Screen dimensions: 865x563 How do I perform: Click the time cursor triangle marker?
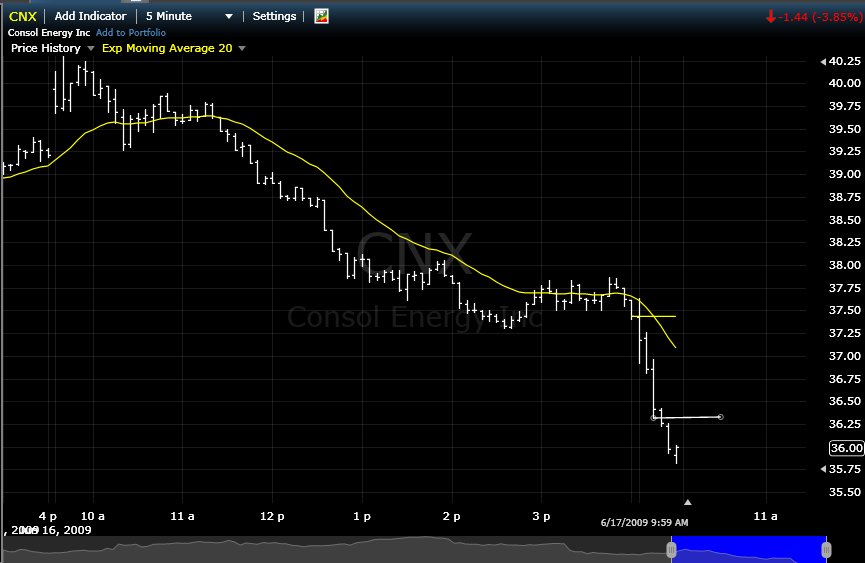tap(687, 502)
